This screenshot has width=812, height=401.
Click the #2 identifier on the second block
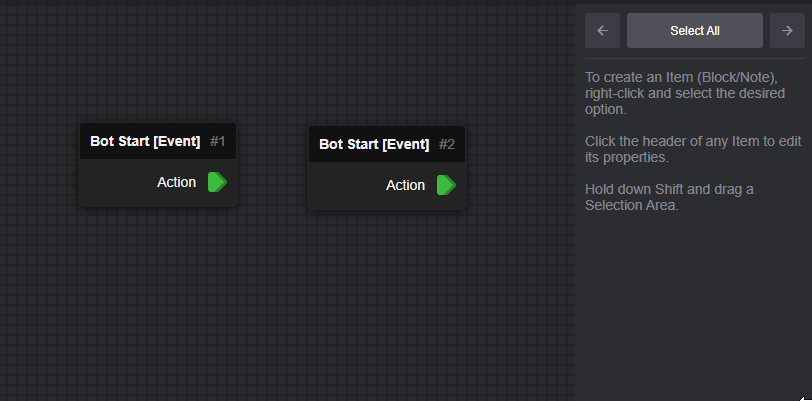pos(447,144)
